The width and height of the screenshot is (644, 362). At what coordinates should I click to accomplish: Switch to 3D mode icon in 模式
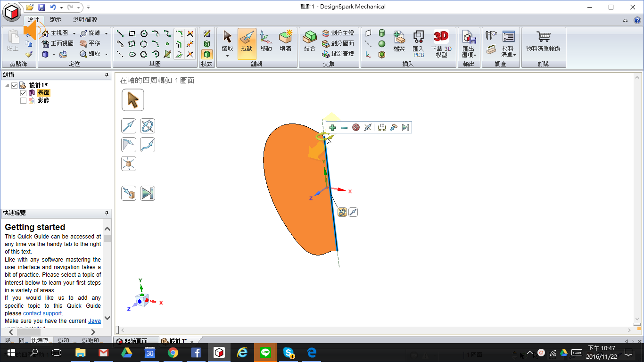[206, 54]
